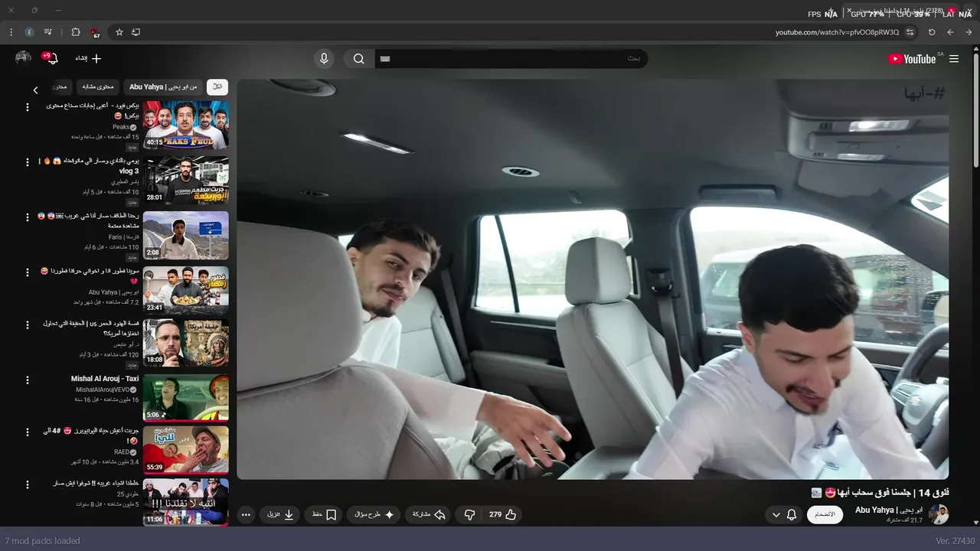Open Abu Yahya channel avatar
Screen dimensions: 980x551
[x=939, y=514]
